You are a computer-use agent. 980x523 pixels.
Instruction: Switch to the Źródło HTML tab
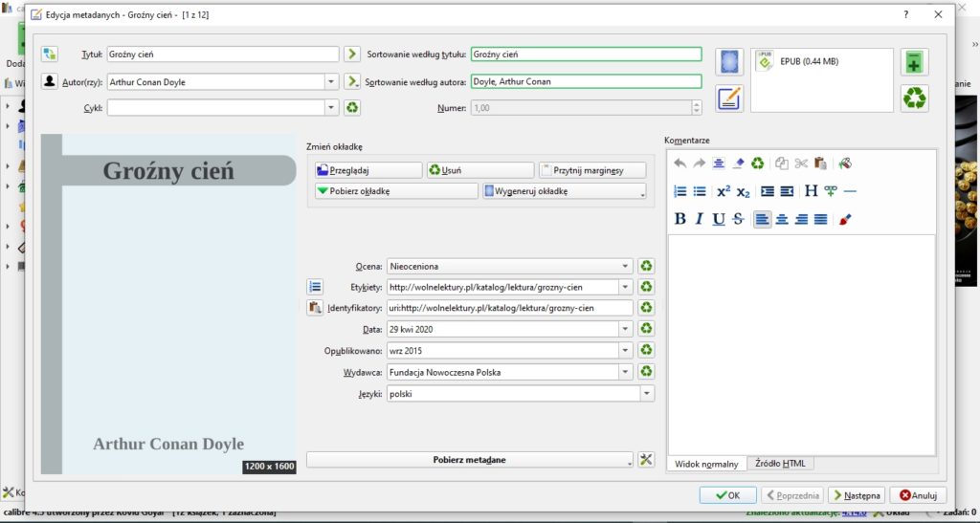pyautogui.click(x=780, y=464)
